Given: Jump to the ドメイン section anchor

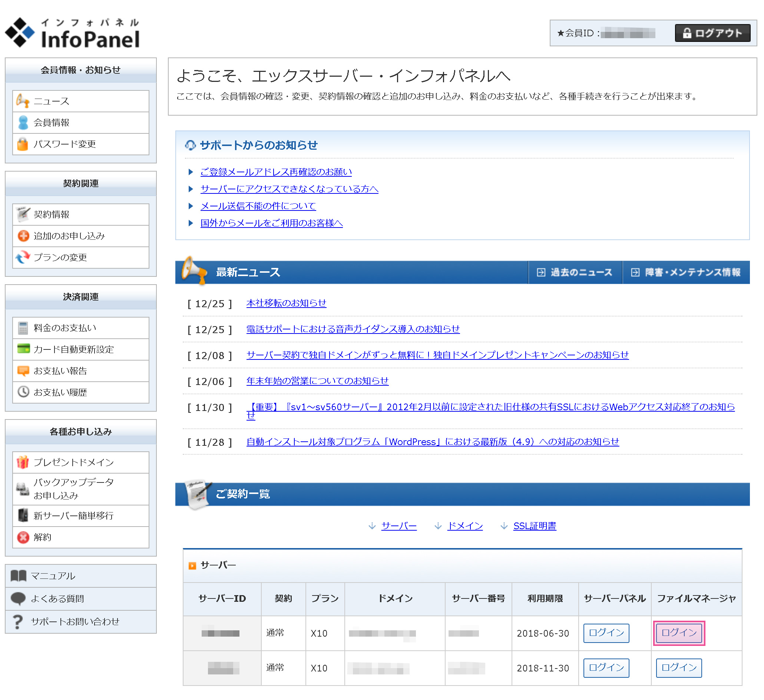Looking at the screenshot, I should click(466, 527).
